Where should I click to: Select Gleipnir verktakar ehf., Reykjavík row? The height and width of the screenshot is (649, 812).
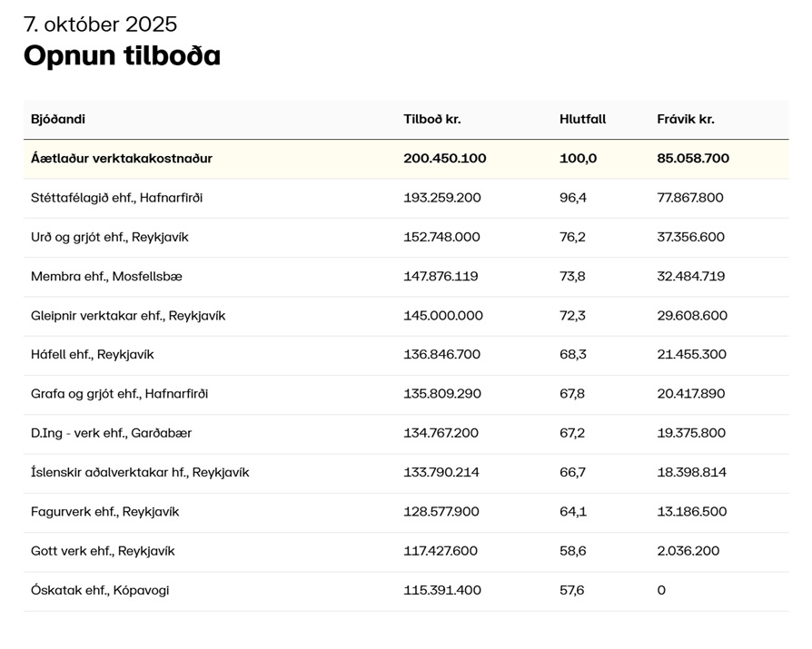coord(128,316)
